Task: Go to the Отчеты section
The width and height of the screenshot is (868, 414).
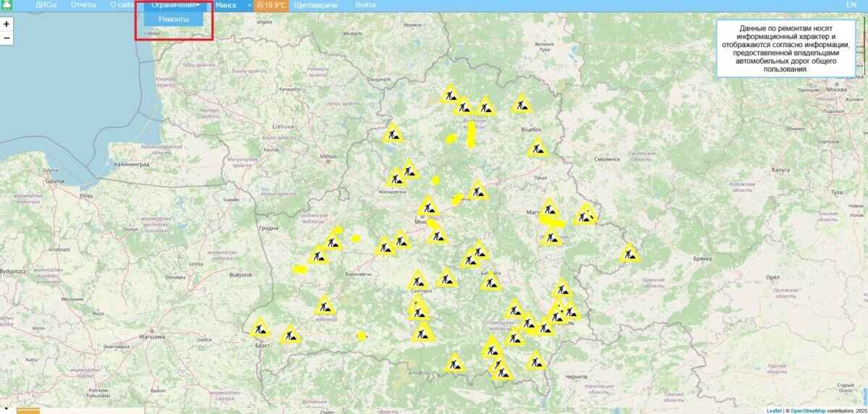Action: 83,5
